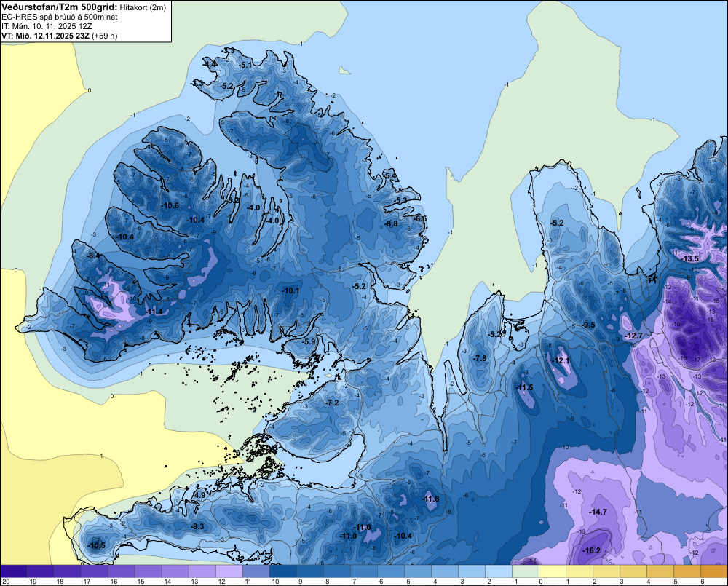Select the -11.8 temperature label
Viewport: 728px width, 586px height.
(x=430, y=499)
